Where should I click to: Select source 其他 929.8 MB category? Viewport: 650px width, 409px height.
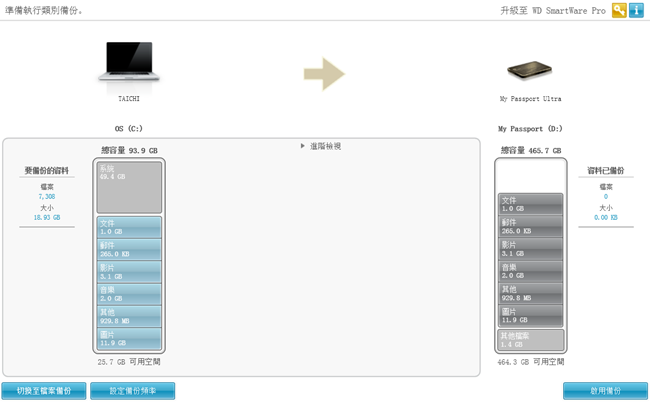coord(129,317)
